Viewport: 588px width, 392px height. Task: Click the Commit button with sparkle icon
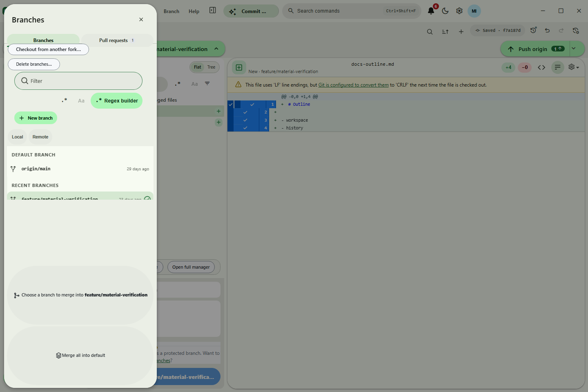(251, 11)
